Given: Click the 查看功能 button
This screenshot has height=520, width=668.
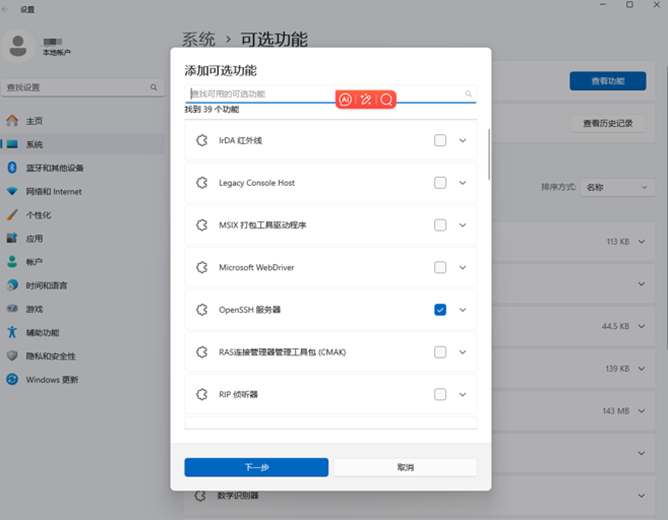Looking at the screenshot, I should [608, 81].
